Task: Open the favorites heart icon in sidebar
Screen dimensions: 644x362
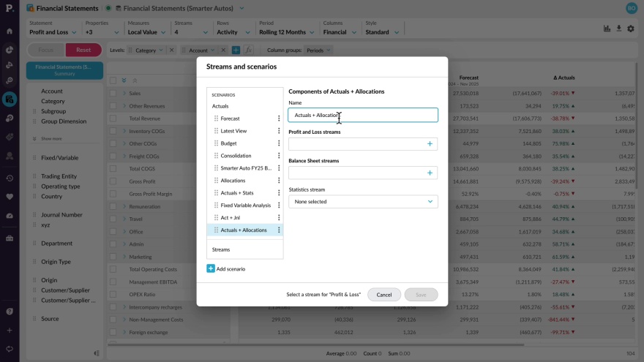Action: point(10,197)
